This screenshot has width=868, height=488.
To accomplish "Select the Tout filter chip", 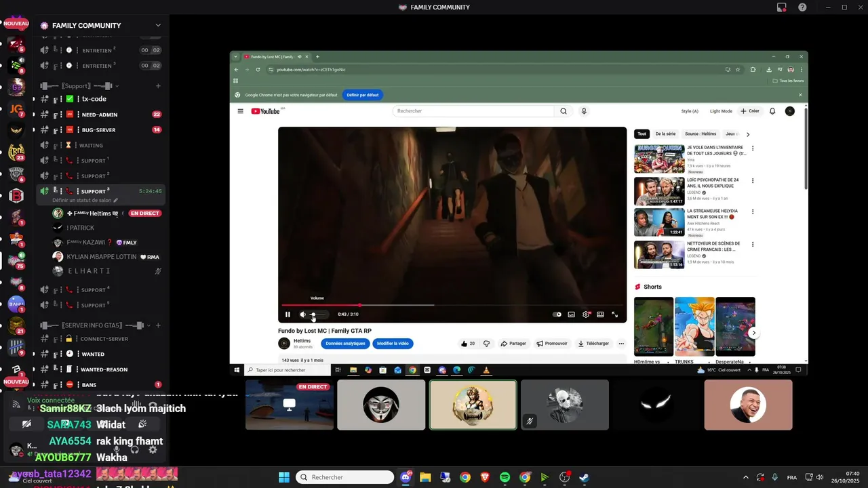I will coord(642,134).
